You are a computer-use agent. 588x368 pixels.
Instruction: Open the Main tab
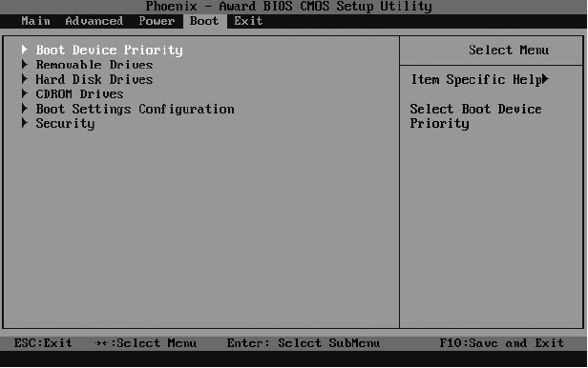coord(35,21)
